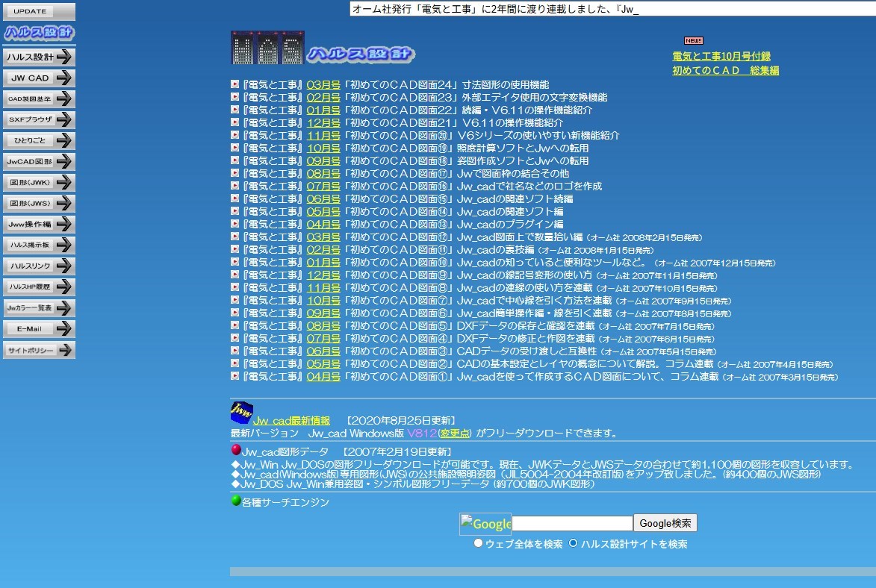Click the E-Mail sidebar item
The image size is (876, 588).
[39, 328]
